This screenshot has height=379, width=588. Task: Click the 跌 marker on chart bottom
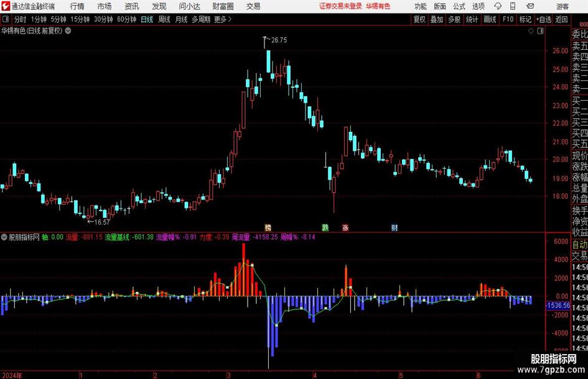(x=325, y=228)
